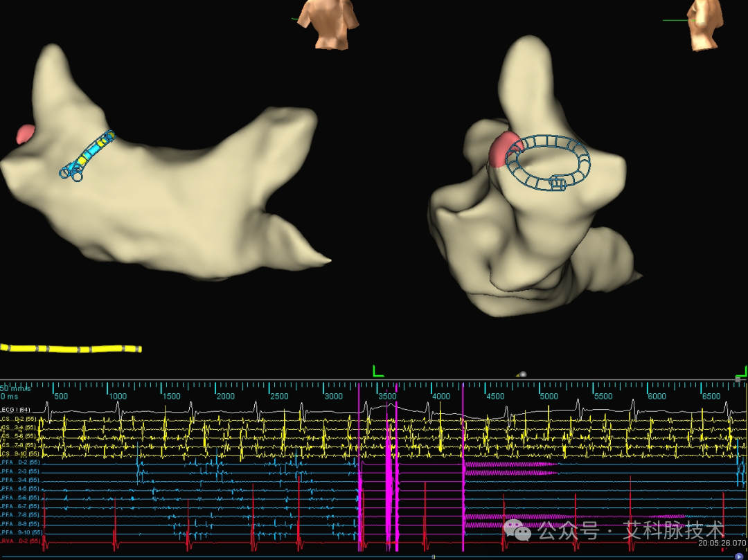Click the 4500 mark on the time ruler
Image resolution: width=748 pixels, height=560 pixels.
click(x=495, y=396)
